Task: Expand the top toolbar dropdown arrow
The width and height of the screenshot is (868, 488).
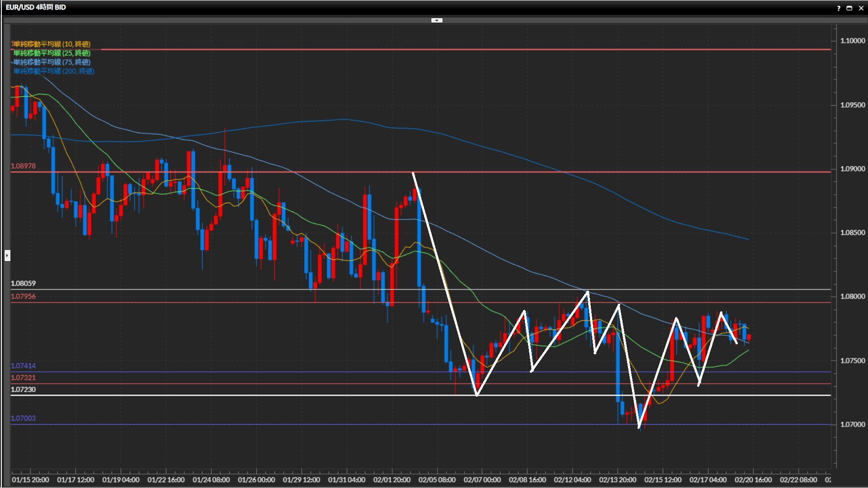Action: (437, 20)
